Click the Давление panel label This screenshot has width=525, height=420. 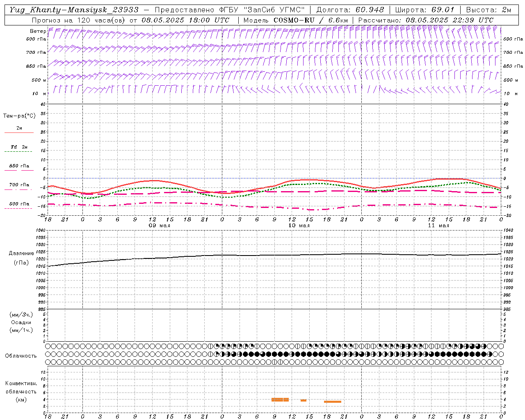click(x=21, y=253)
